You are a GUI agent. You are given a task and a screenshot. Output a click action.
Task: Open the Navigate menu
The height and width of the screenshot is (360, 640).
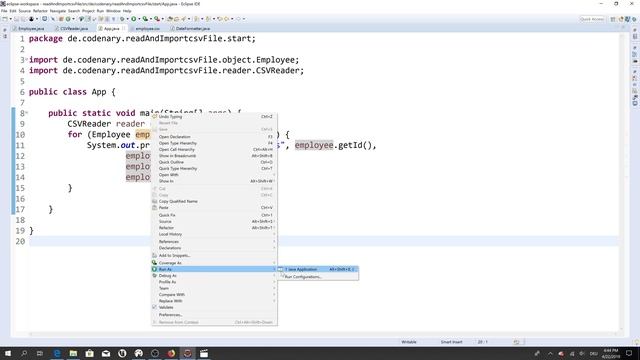point(58,11)
